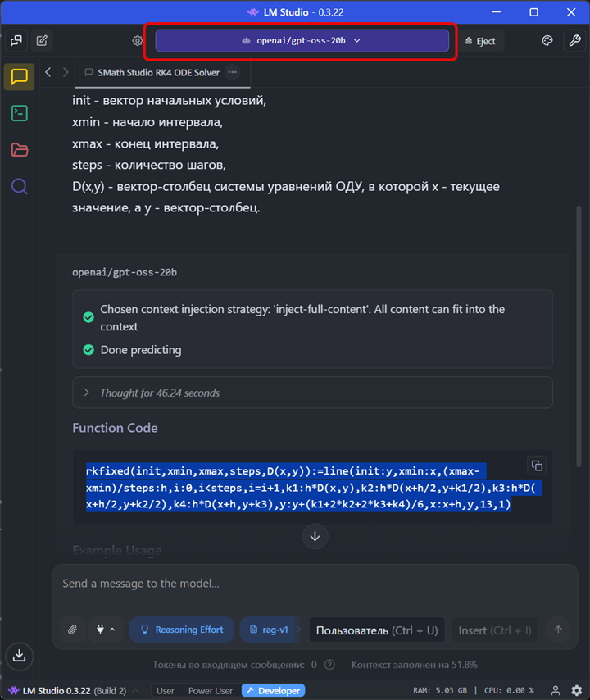Start a new chat with the compose icon
Screen dimensions: 590x700
pyautogui.click(x=42, y=40)
